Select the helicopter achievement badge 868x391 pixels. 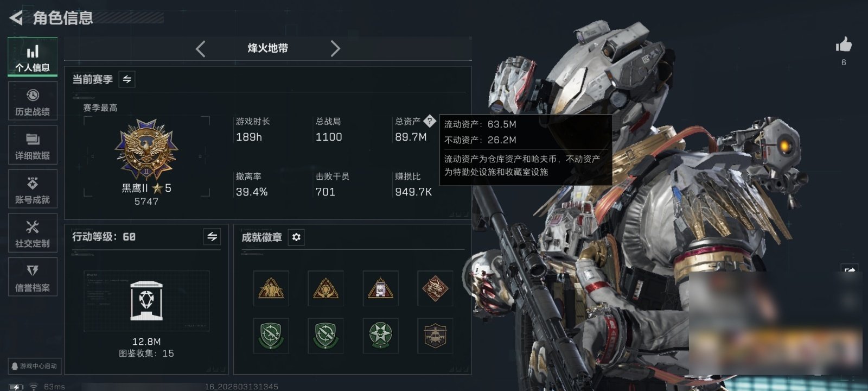(x=435, y=336)
